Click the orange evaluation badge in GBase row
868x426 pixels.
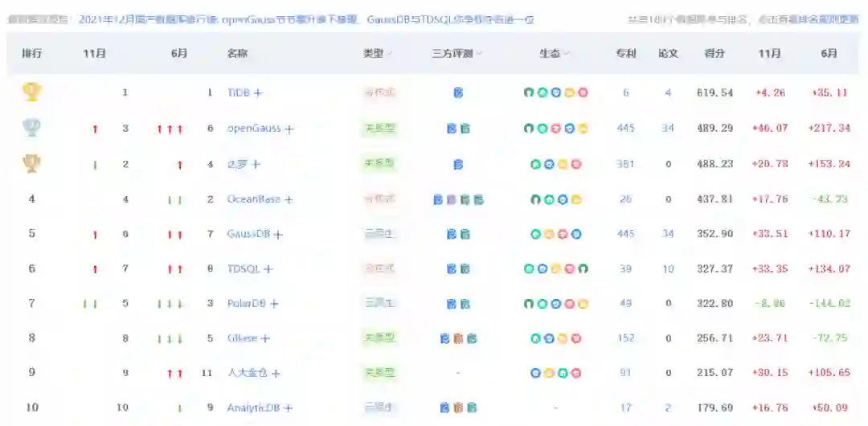(x=458, y=338)
